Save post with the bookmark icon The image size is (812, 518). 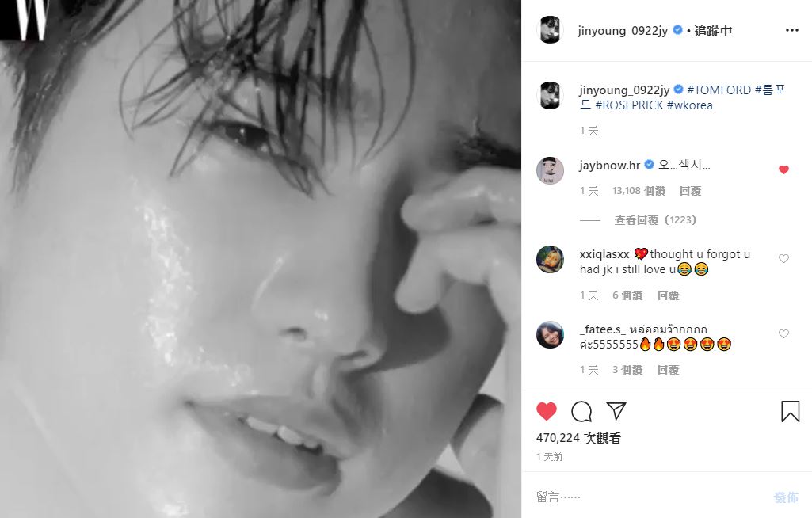tap(790, 411)
